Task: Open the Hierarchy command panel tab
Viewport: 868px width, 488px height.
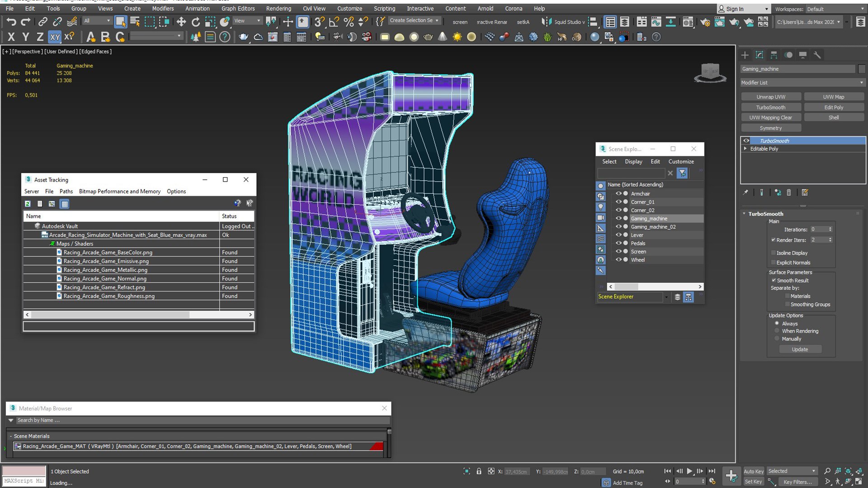Action: [774, 55]
